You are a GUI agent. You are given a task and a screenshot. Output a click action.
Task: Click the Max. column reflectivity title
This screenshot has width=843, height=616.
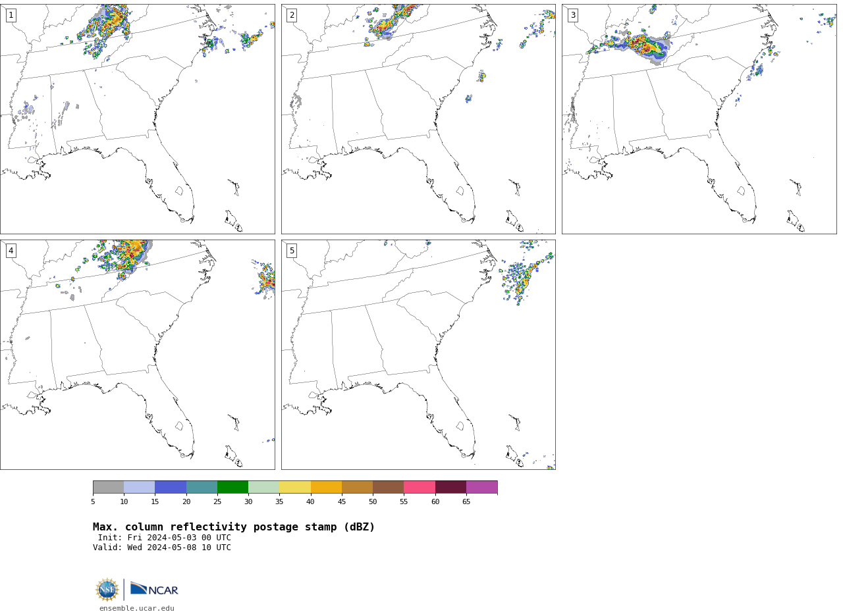234,527
